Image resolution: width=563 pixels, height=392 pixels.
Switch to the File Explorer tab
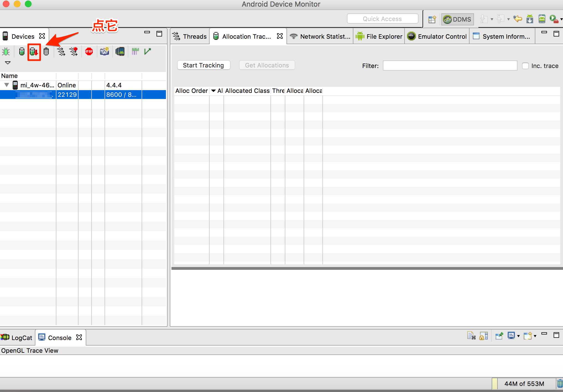pos(379,36)
